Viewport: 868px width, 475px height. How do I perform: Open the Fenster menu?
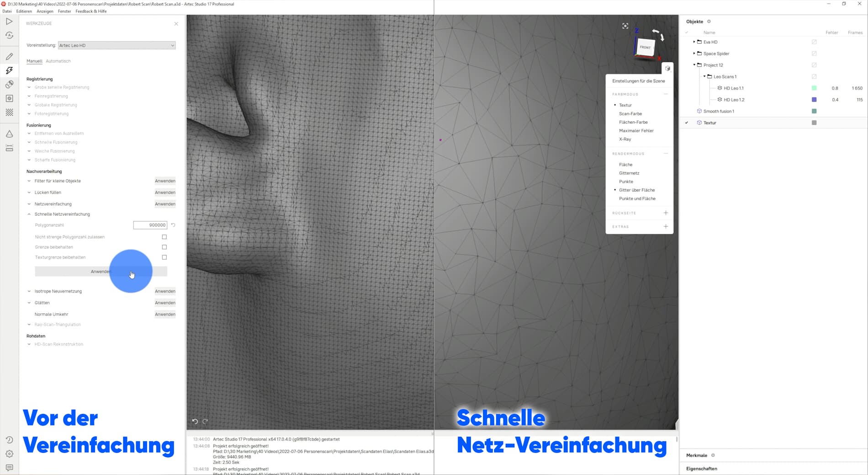(x=64, y=11)
